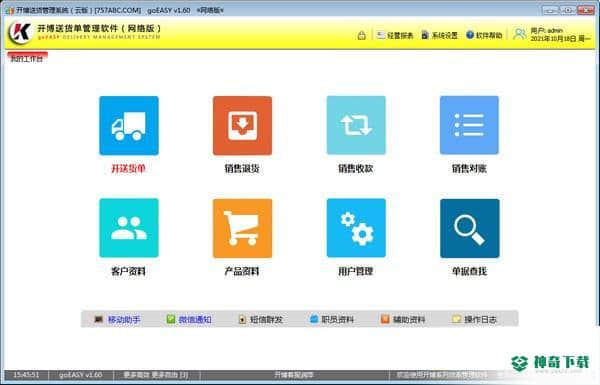Open 职员资料 staff records
Image resolution: width=600 pixels, height=385 pixels.
[332, 319]
